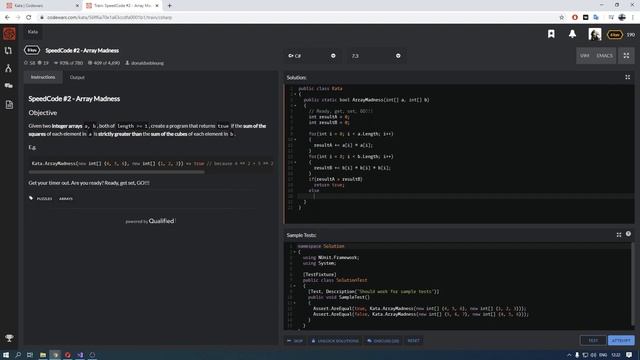Image resolution: width=640 pixels, height=360 pixels.
Task: Open Visual Studio from taskbar
Action: (80, 355)
